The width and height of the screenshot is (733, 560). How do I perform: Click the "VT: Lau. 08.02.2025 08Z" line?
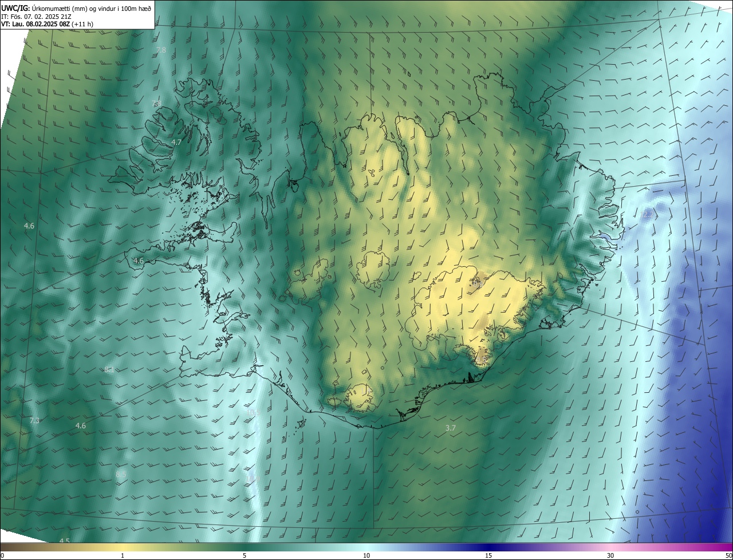(x=48, y=24)
